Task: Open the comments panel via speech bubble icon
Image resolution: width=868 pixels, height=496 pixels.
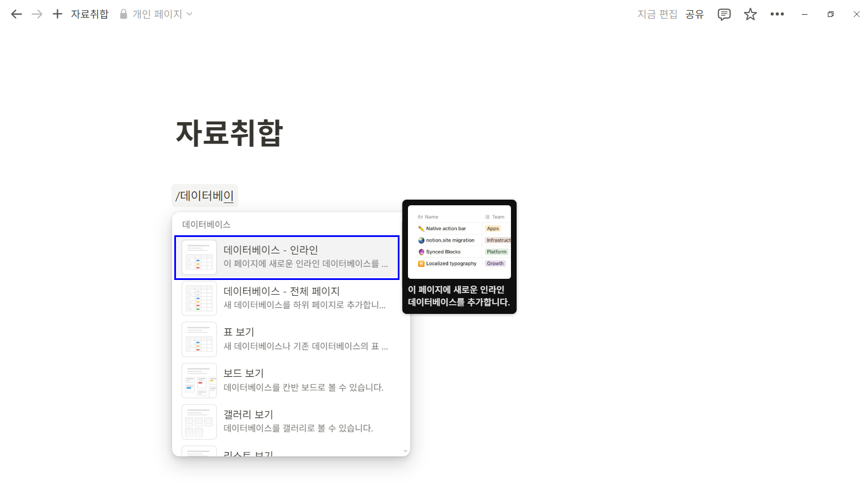Action: [724, 14]
